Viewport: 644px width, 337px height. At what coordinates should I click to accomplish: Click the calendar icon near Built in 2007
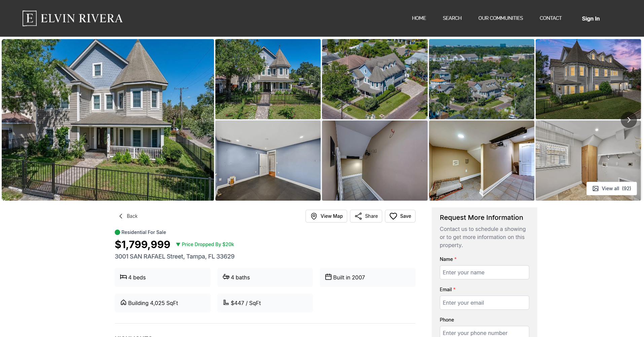pyautogui.click(x=328, y=277)
